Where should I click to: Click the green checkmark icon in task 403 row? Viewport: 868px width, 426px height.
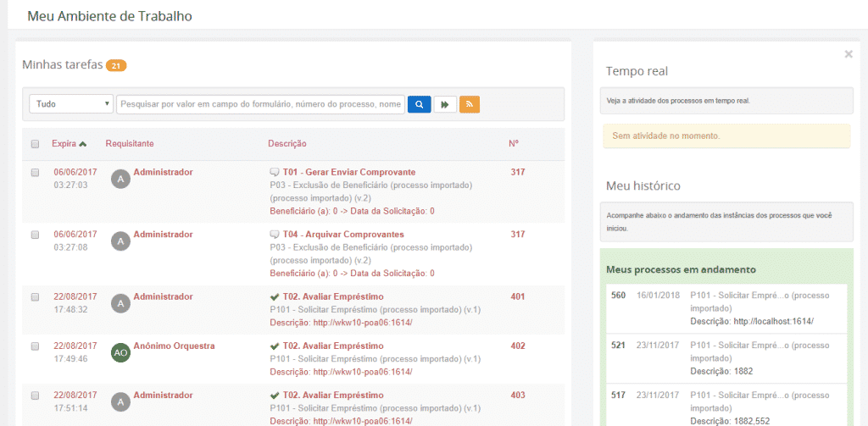pos(274,396)
